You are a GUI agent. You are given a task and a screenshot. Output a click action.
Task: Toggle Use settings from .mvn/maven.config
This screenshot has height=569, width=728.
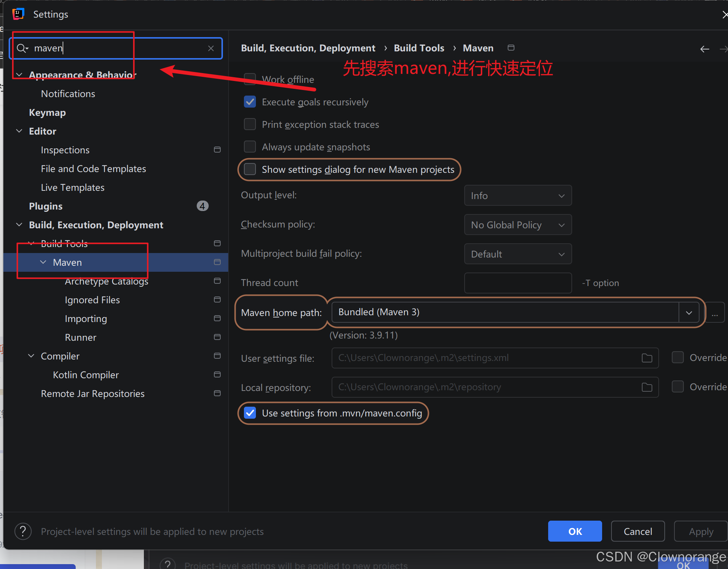pyautogui.click(x=250, y=413)
